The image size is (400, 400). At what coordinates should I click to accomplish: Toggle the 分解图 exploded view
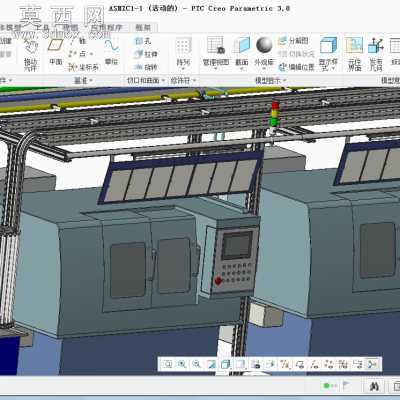point(293,41)
